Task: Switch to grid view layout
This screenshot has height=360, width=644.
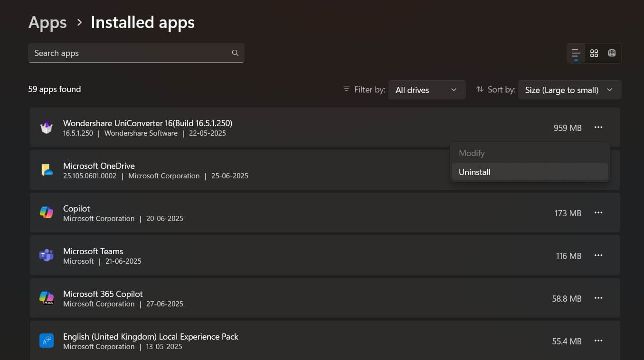Action: tap(594, 53)
